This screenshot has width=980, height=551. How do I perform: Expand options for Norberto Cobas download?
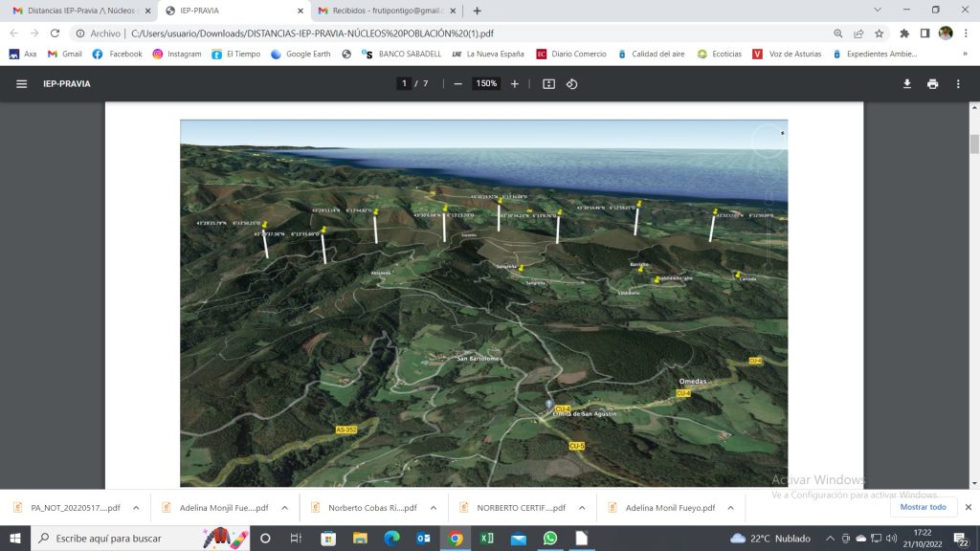click(x=434, y=508)
